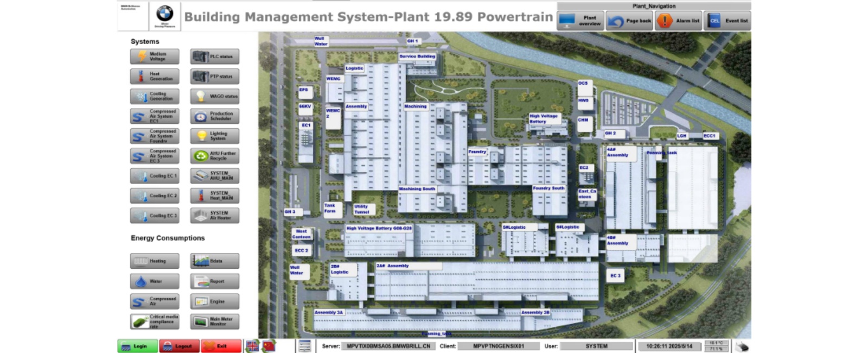
Task: Open the Production Scheduler
Action: click(x=215, y=116)
